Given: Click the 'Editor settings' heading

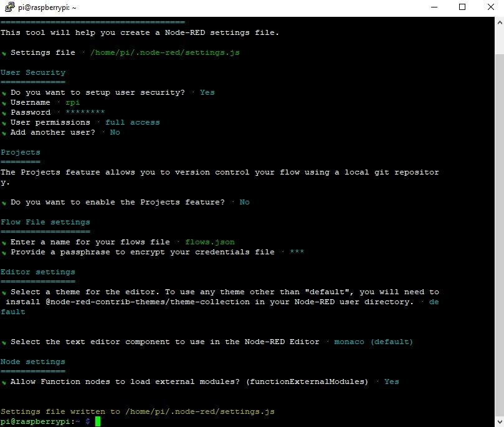Looking at the screenshot, I should [37, 272].
